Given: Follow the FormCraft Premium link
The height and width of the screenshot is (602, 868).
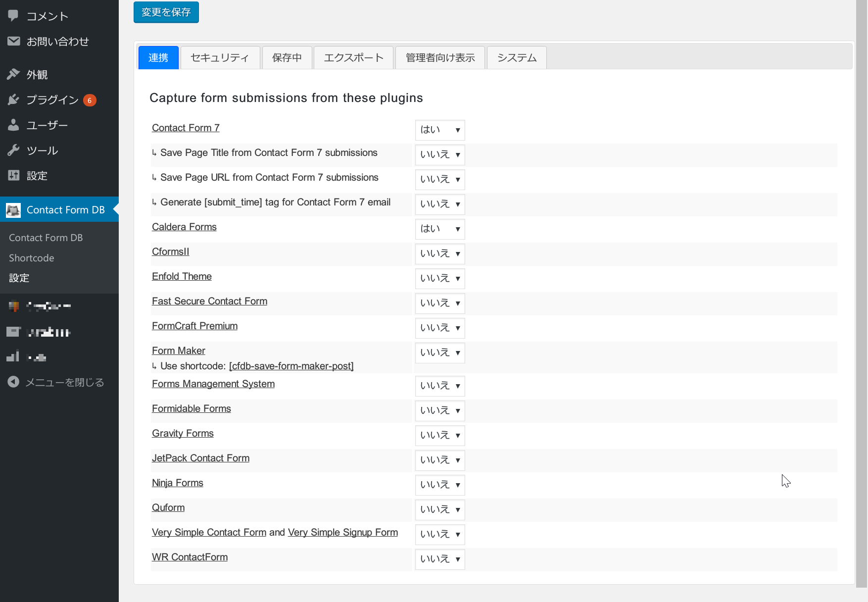Looking at the screenshot, I should 194,326.
